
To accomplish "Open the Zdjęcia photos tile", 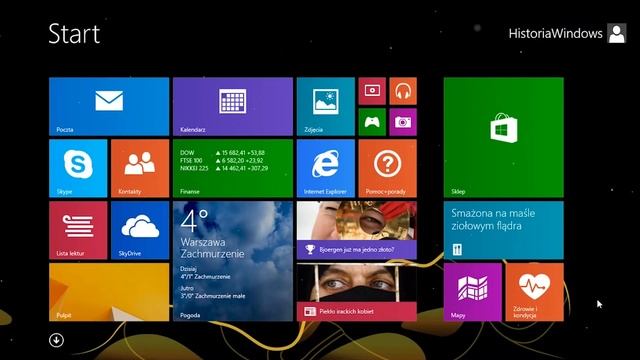I will click(x=326, y=107).
